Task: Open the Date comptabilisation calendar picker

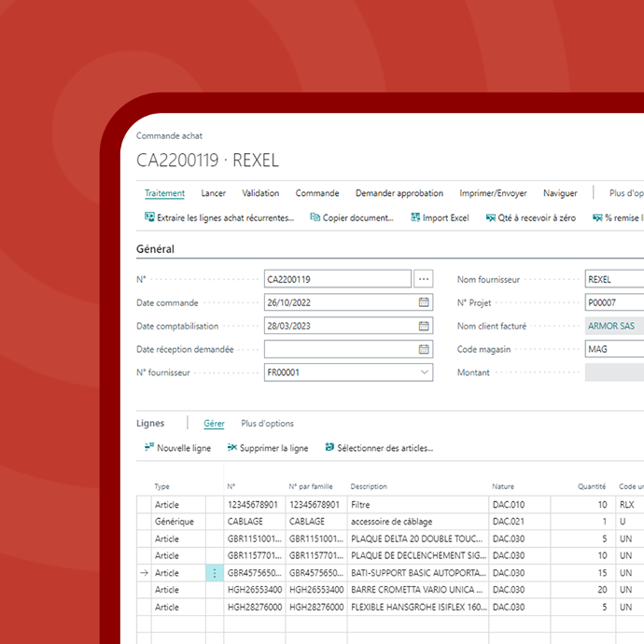Action: [424, 326]
